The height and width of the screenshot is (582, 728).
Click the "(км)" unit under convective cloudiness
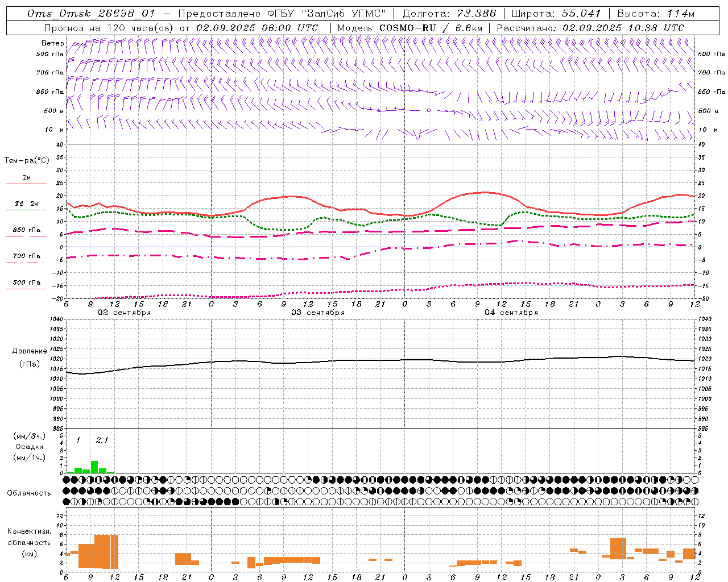[x=30, y=554]
